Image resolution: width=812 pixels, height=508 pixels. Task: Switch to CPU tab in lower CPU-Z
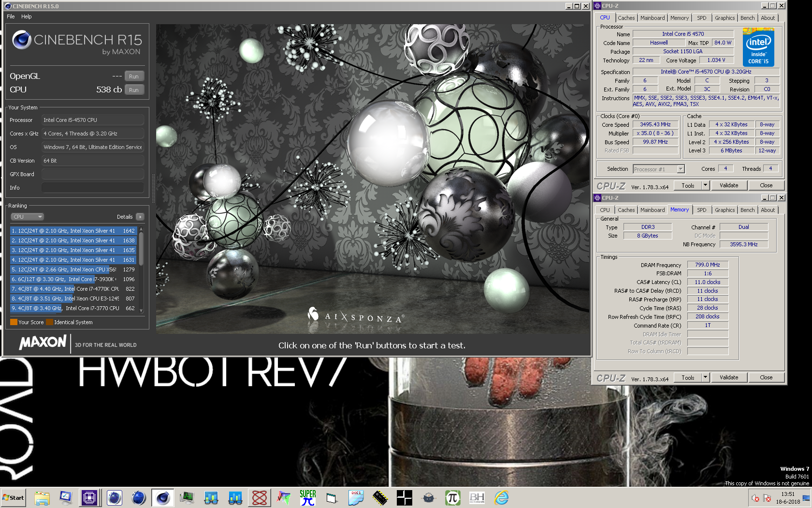click(x=605, y=210)
